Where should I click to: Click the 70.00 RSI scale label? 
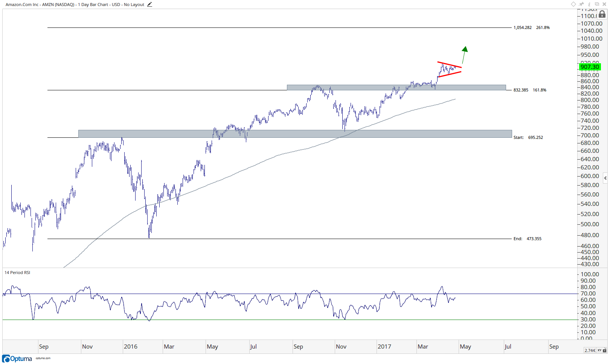[x=588, y=294]
